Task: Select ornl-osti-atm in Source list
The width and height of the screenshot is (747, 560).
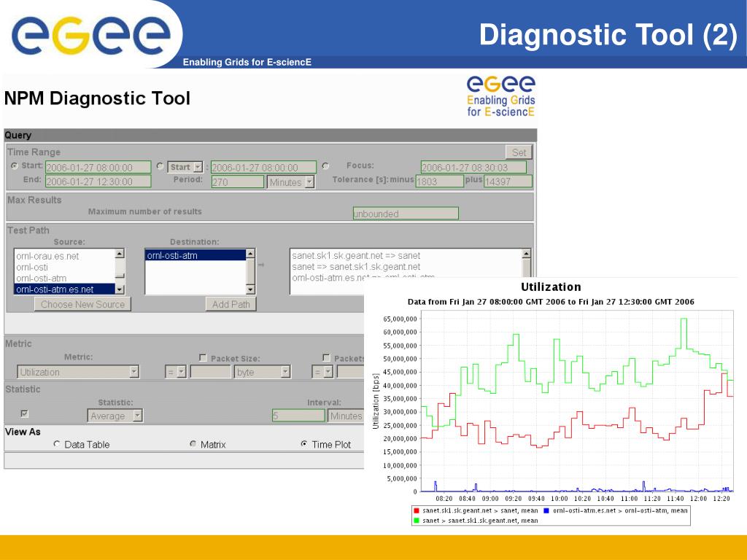Action: (65, 278)
